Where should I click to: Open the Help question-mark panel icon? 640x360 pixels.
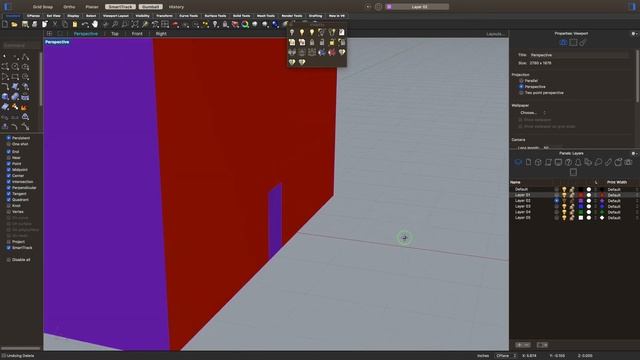(568, 162)
